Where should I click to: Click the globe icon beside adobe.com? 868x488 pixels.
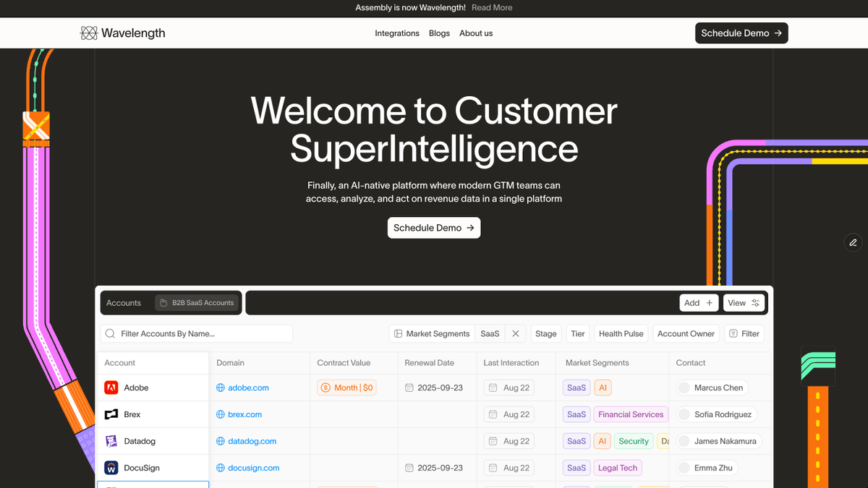(x=221, y=388)
